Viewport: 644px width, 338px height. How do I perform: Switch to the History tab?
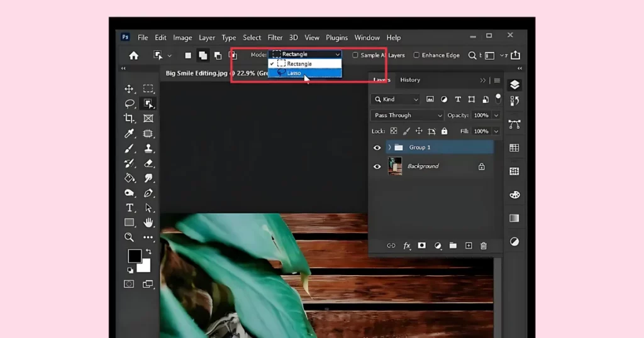[x=410, y=80]
